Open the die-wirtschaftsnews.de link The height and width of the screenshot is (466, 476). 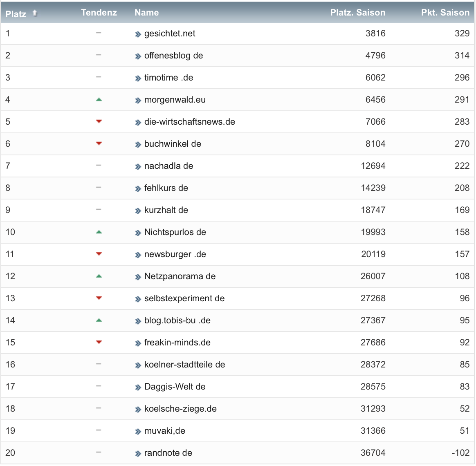point(190,122)
